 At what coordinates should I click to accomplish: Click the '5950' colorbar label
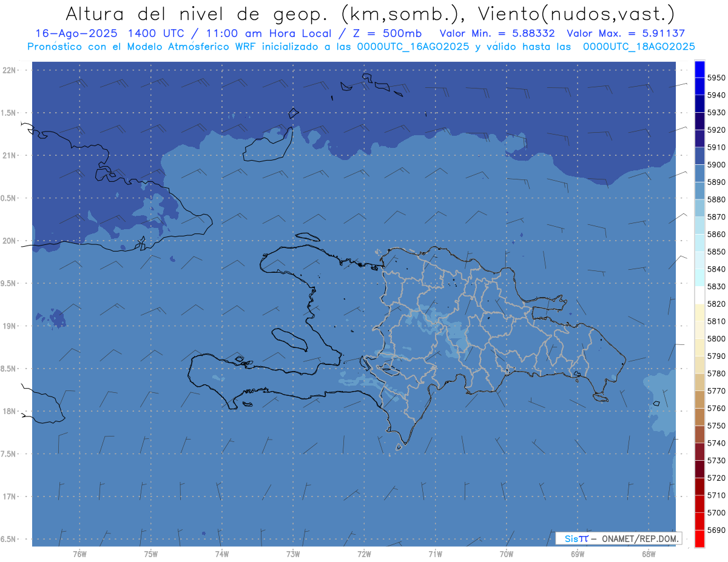716,78
